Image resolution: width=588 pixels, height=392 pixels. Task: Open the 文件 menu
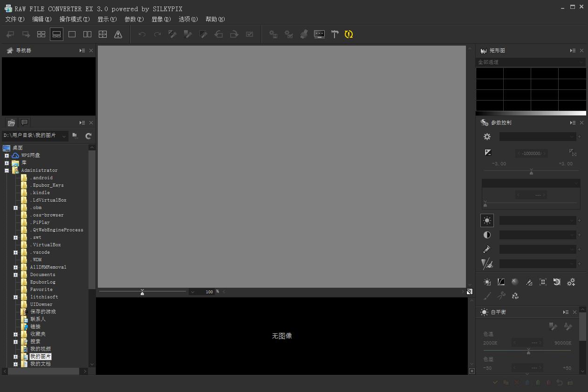14,19
